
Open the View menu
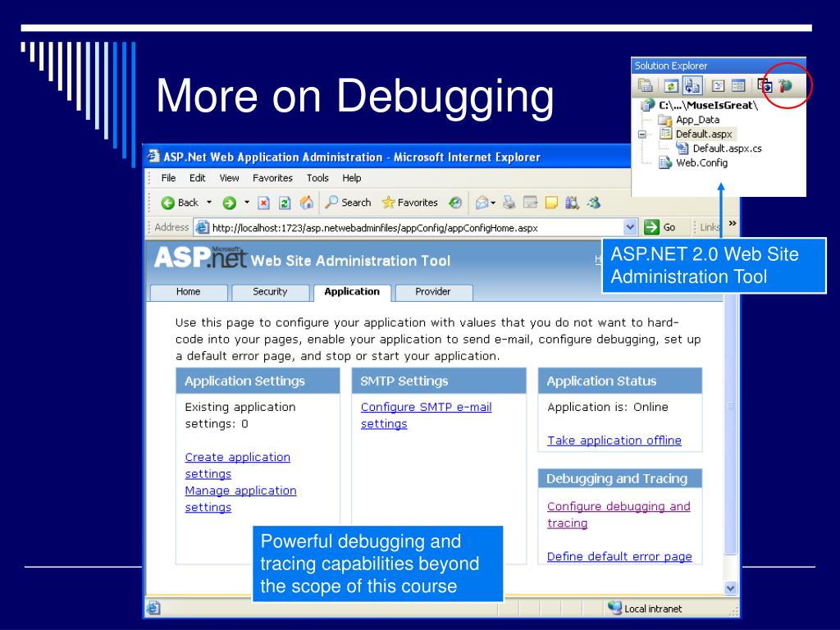(229, 178)
